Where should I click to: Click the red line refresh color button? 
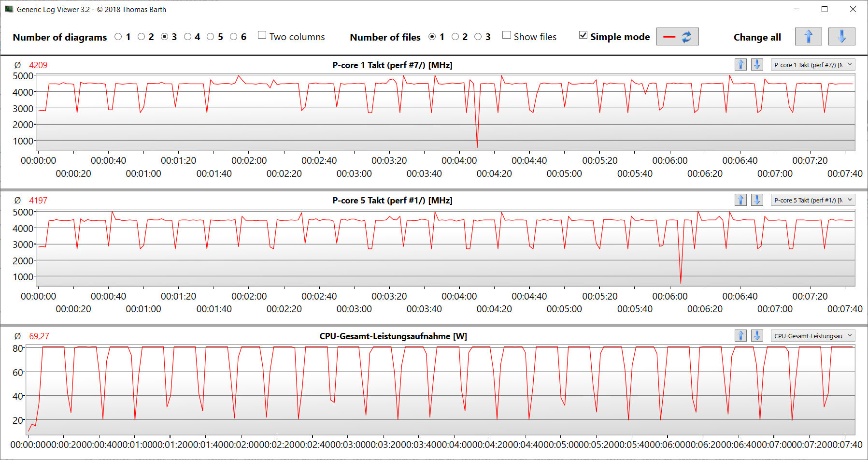(677, 37)
